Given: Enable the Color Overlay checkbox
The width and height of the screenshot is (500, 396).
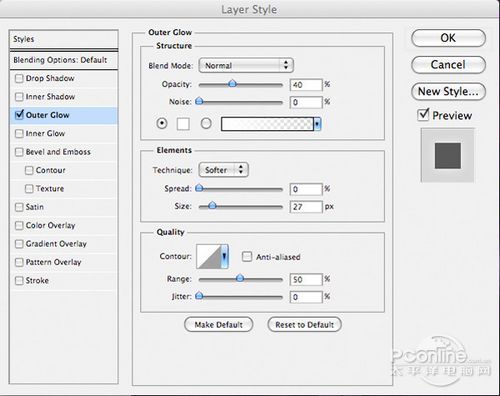Looking at the screenshot, I should click(x=19, y=226).
